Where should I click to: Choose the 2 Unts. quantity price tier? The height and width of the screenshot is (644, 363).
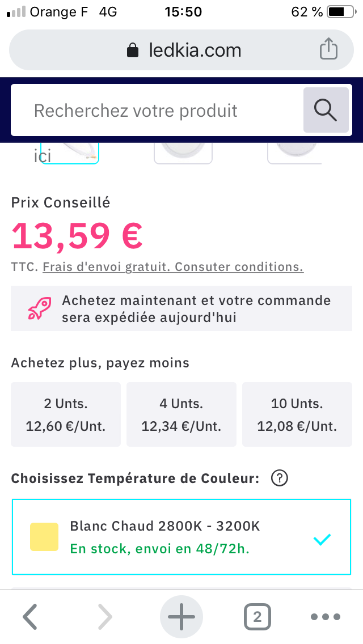pyautogui.click(x=66, y=414)
